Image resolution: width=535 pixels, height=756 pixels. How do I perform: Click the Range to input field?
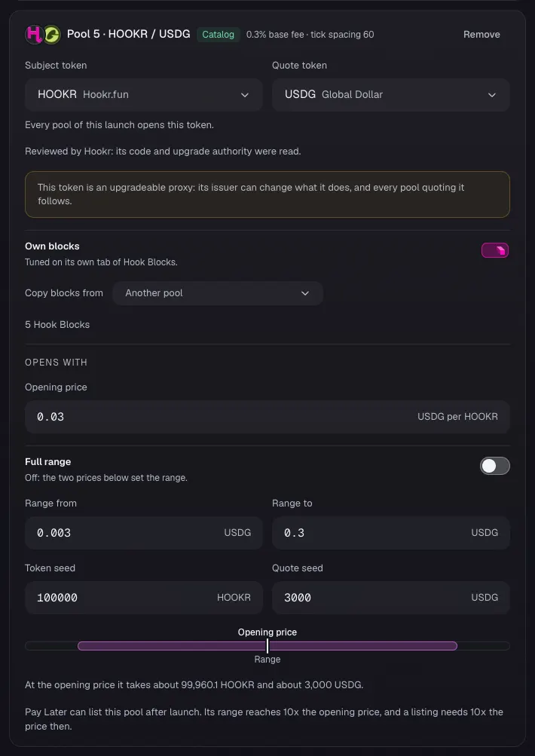pyautogui.click(x=391, y=533)
